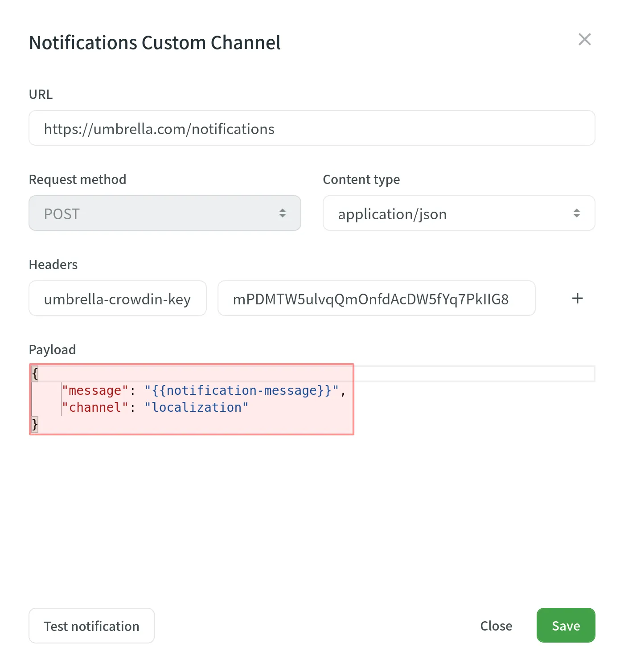Click the {{notification-message}} placeholder value
The image size is (624, 672).
pos(241,391)
